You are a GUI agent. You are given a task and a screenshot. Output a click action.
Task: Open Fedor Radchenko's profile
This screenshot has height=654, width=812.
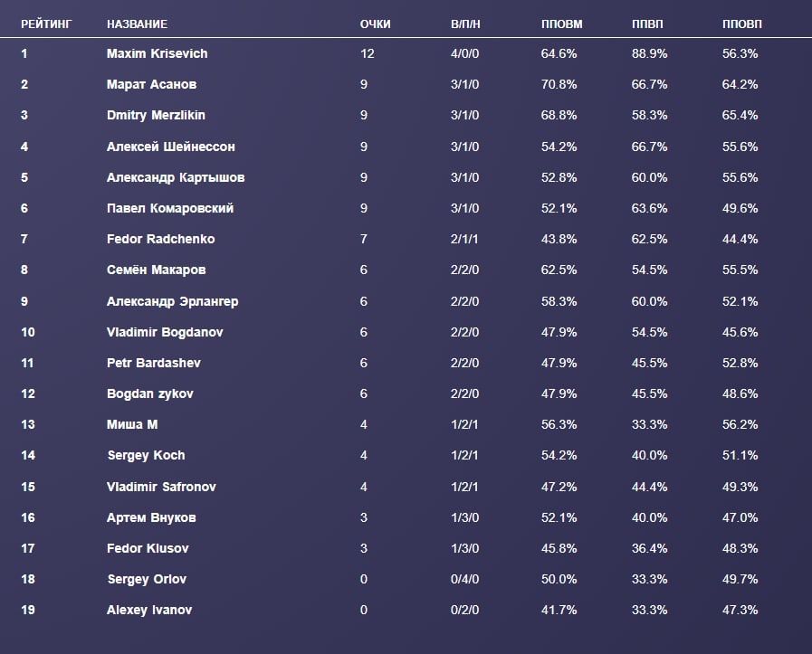pos(160,239)
